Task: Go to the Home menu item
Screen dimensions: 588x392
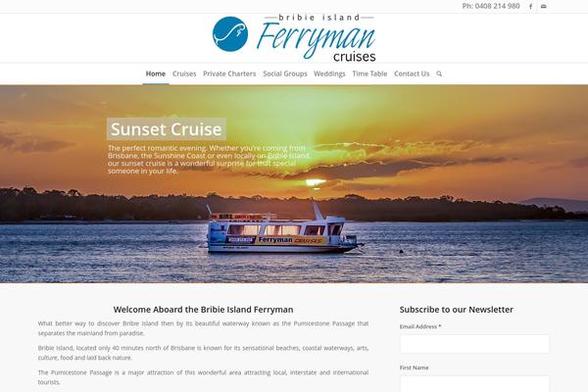Action: tap(156, 73)
